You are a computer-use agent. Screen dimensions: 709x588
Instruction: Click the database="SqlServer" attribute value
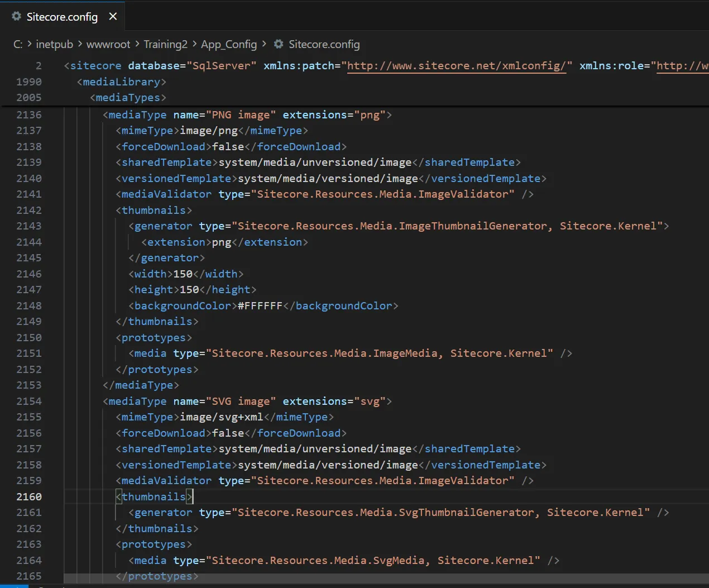coord(222,66)
